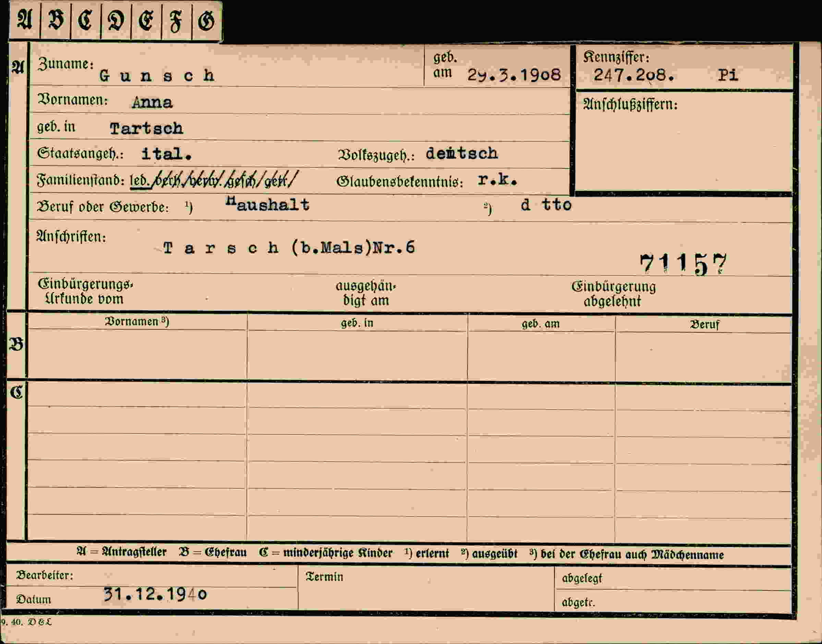The image size is (822, 644).
Task: Select the index tab lettered A
Action: pos(25,20)
